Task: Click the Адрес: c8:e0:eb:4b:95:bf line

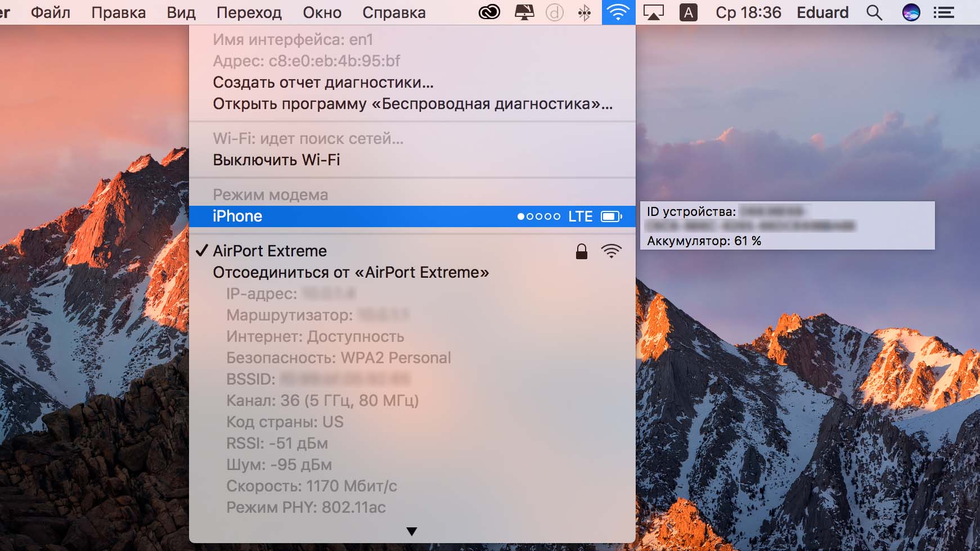Action: click(307, 61)
